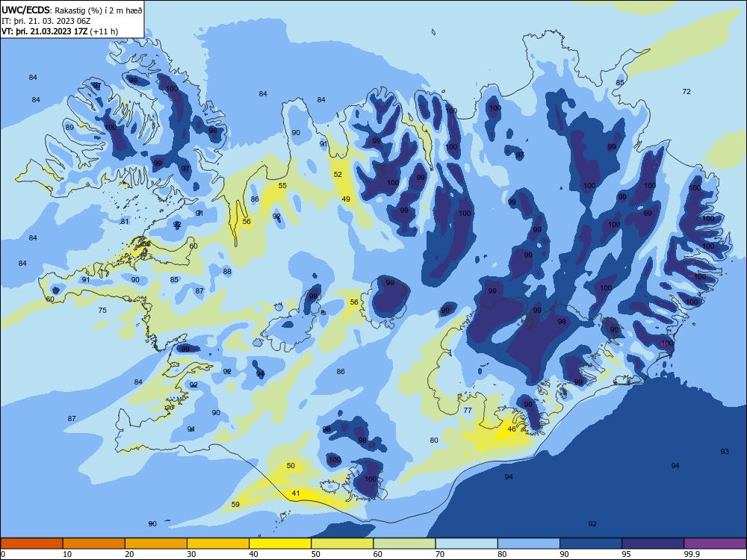Click the pale yellow 50–60 legend swatch

tap(342, 544)
